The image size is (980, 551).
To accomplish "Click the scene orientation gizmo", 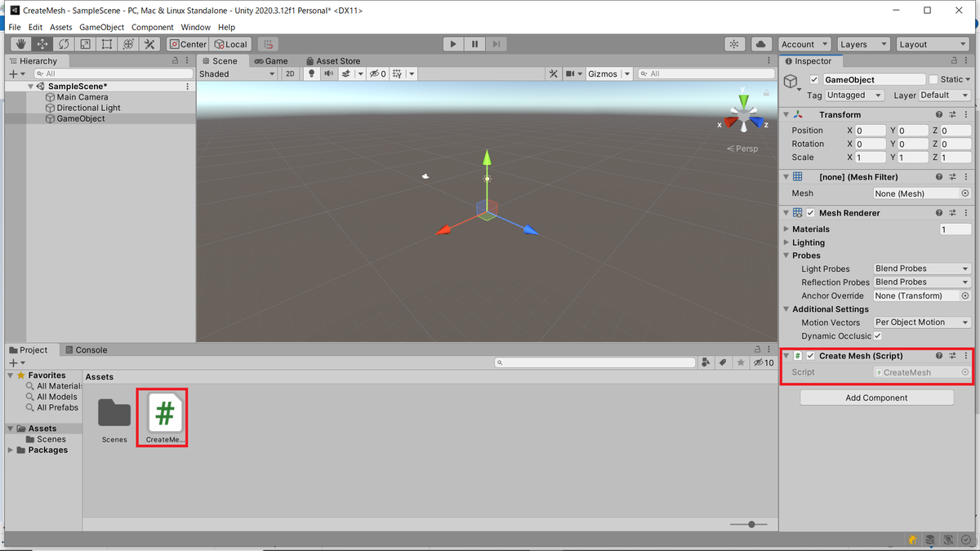I will [x=743, y=114].
